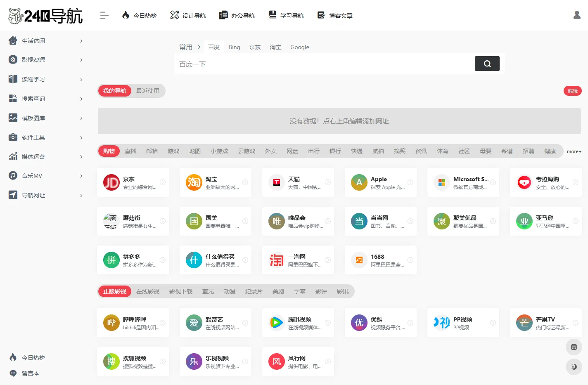Open the 芒果TV site icon
The image size is (588, 385).
point(524,323)
